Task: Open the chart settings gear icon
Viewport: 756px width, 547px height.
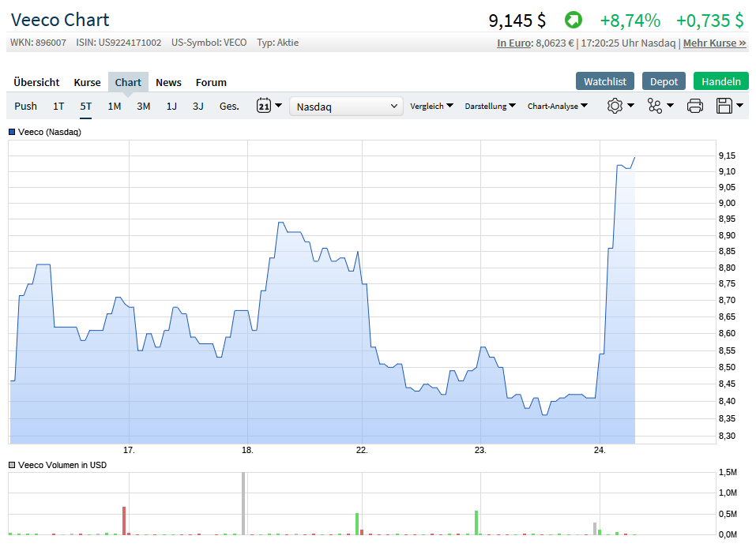Action: pyautogui.click(x=615, y=106)
